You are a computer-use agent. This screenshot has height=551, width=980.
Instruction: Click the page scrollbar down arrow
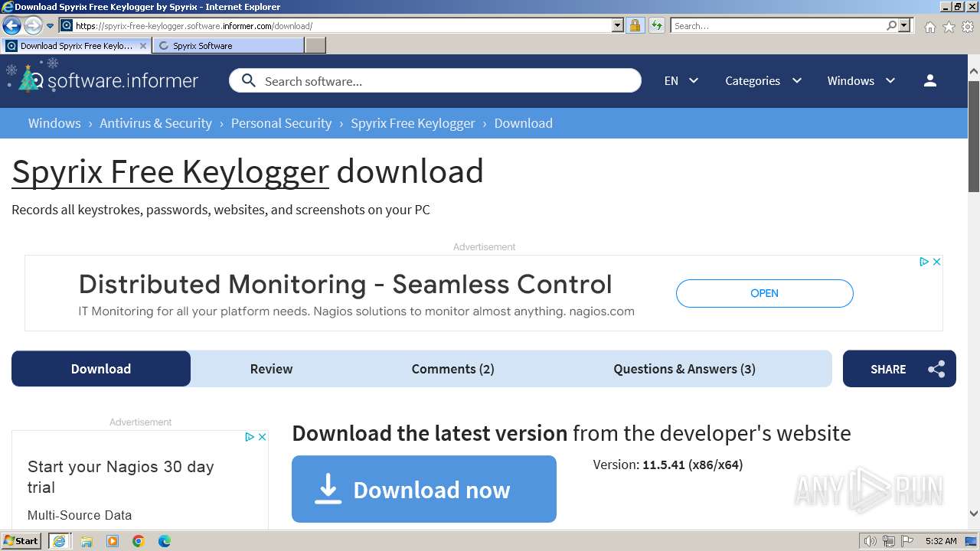[x=974, y=514]
